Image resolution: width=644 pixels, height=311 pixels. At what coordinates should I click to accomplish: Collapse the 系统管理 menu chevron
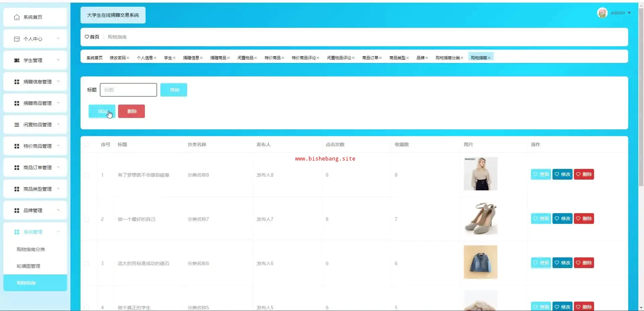58,232
